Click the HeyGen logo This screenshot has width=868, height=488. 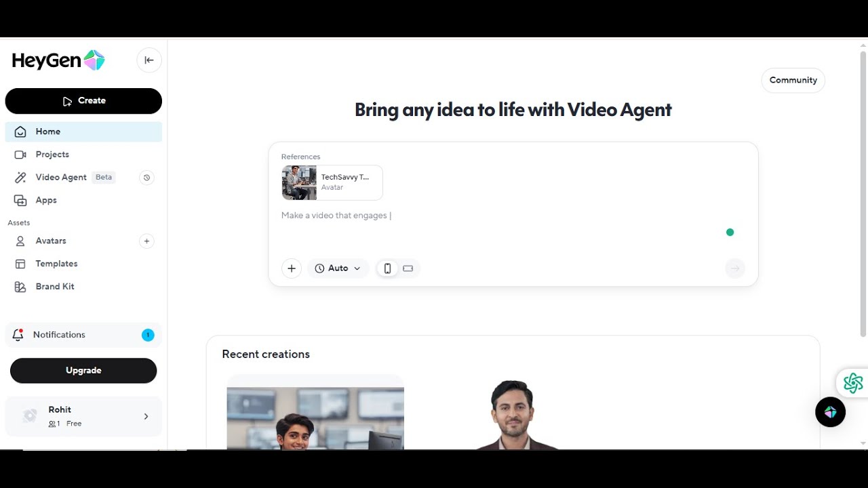click(x=58, y=60)
